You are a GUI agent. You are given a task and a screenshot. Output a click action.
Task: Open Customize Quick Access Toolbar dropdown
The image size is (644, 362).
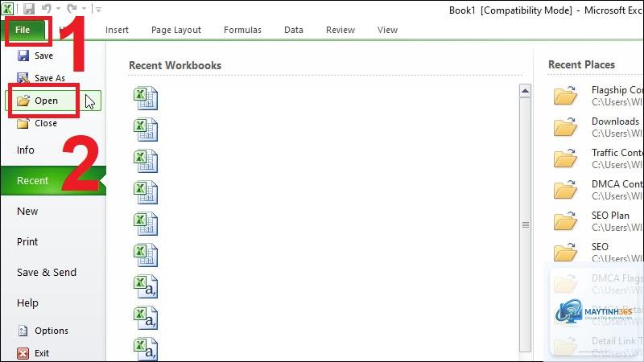(97, 9)
